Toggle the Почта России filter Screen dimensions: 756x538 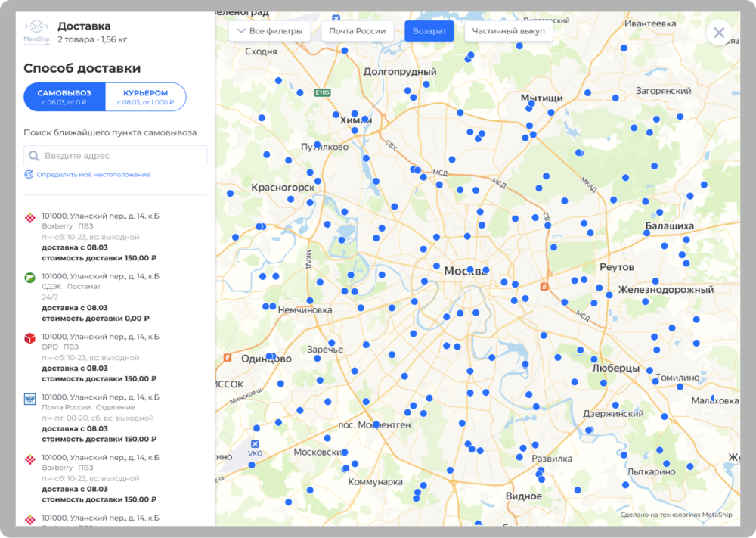(x=358, y=31)
